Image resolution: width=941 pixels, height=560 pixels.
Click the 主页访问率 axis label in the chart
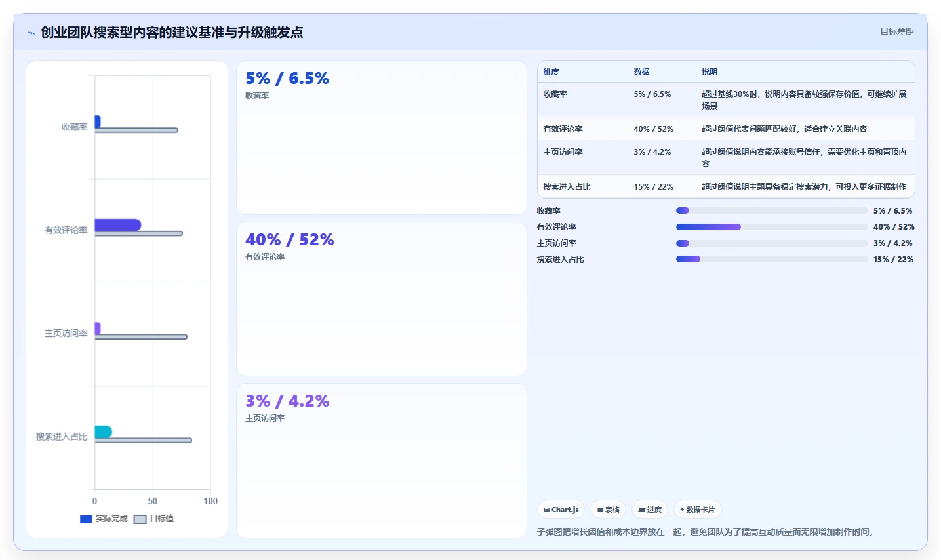66,334
